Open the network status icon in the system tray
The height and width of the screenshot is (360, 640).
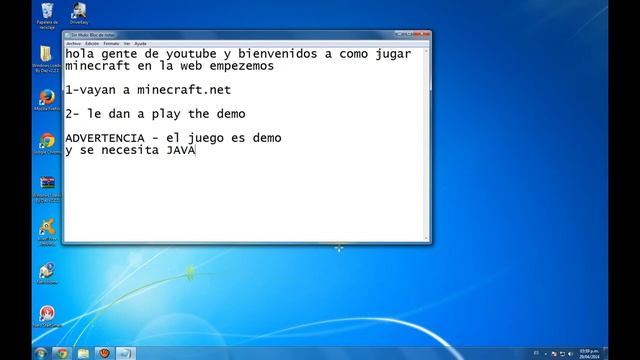click(x=562, y=354)
